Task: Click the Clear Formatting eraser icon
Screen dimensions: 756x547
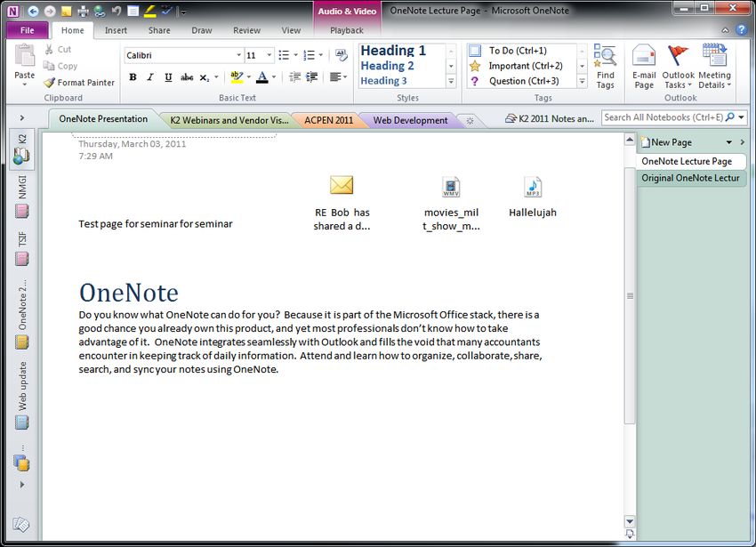Action: [x=342, y=55]
